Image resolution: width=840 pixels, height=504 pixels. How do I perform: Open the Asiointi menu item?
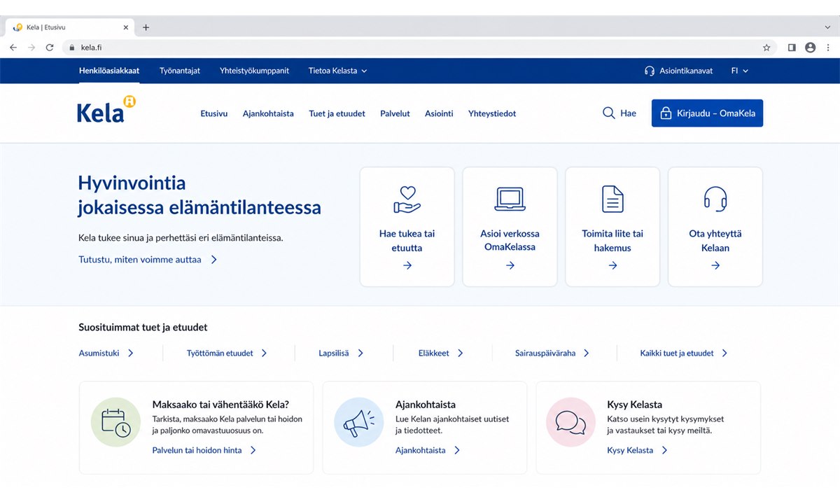(x=439, y=113)
